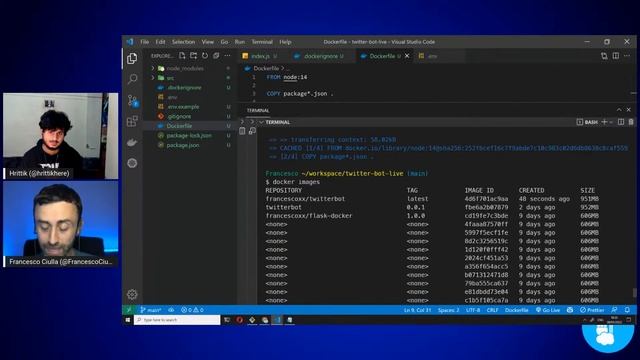
Task: Open the View menu
Action: [207, 42]
